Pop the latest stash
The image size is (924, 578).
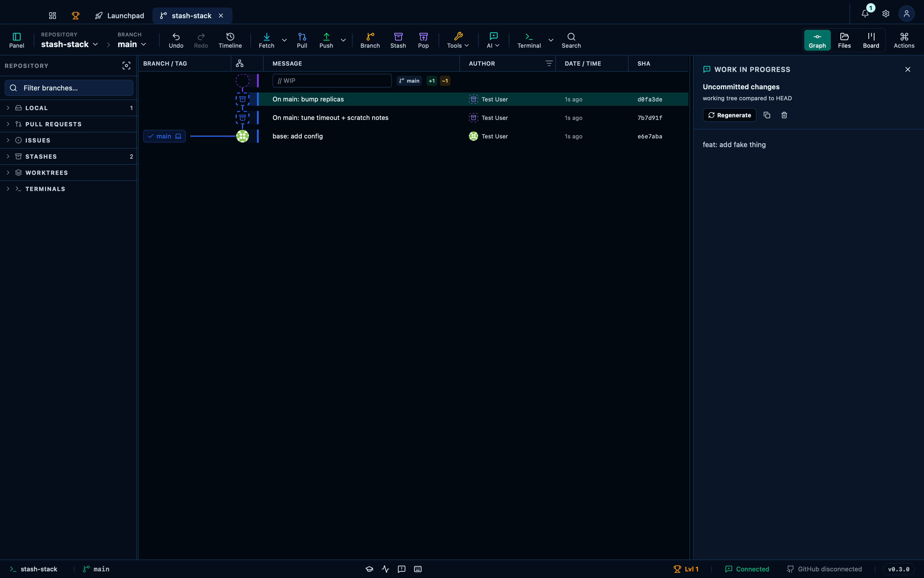(x=423, y=40)
